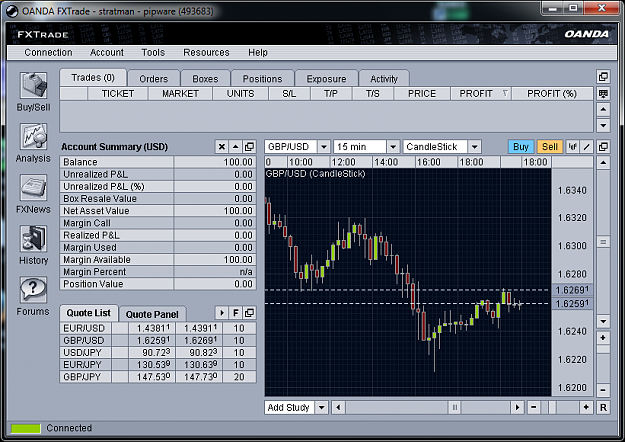Switch to the Orders tab
The width and height of the screenshot is (625, 442).
pos(153,79)
